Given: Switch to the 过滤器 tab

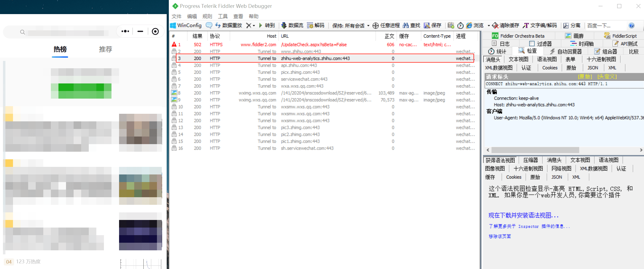Looking at the screenshot, I should (x=540, y=44).
